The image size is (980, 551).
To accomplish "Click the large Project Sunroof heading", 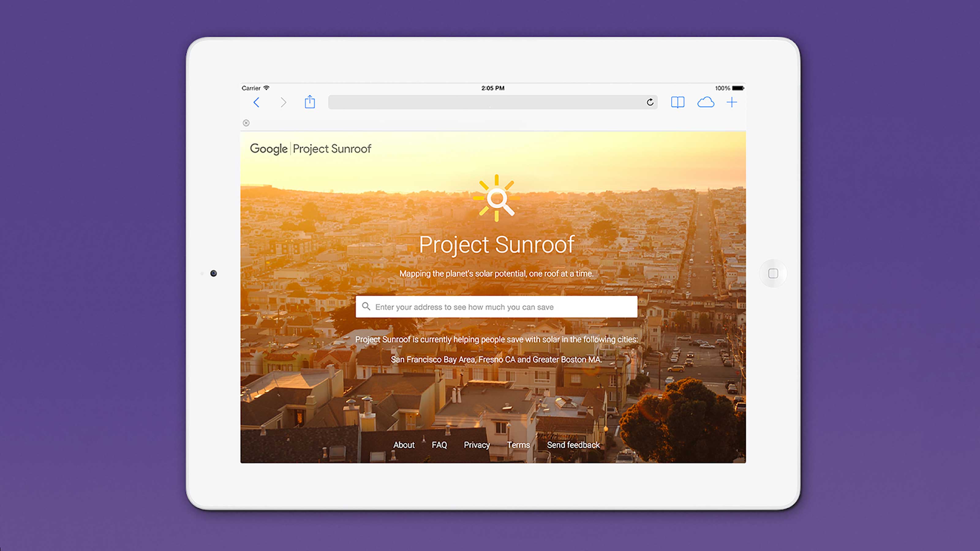I will [496, 245].
